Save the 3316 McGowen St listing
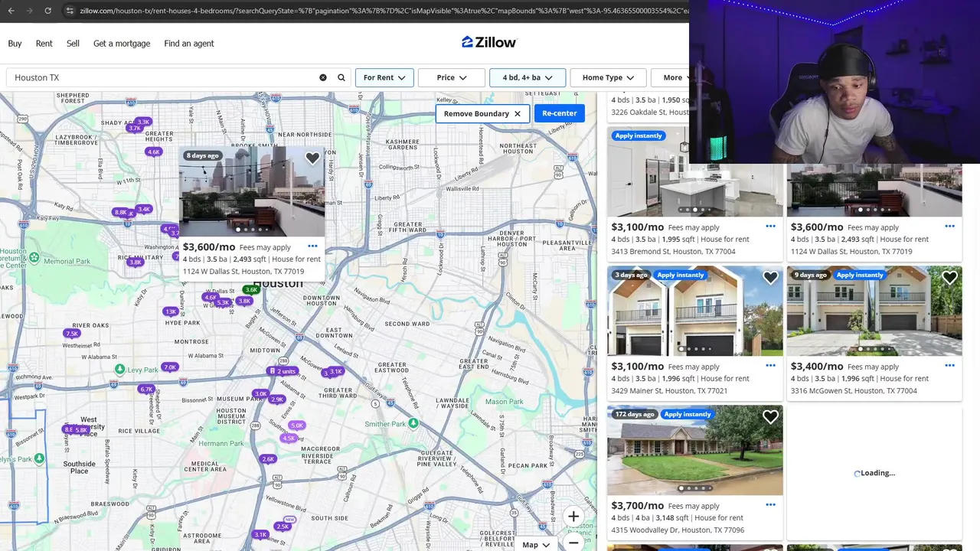 coord(949,278)
